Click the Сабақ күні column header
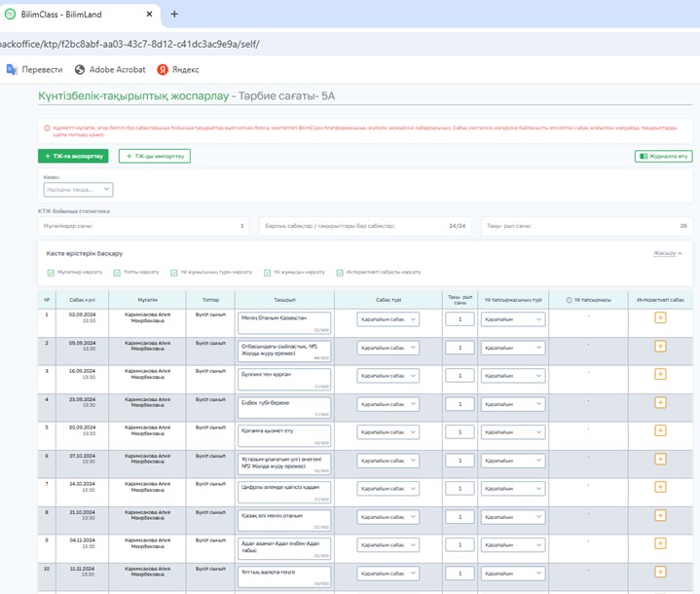Viewport: 700px width, 594px height. click(x=82, y=300)
